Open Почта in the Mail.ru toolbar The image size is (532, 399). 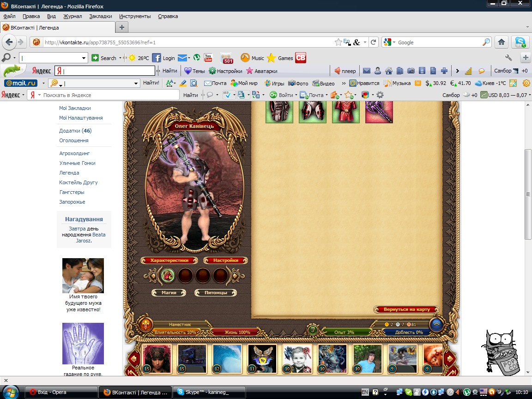click(x=215, y=83)
